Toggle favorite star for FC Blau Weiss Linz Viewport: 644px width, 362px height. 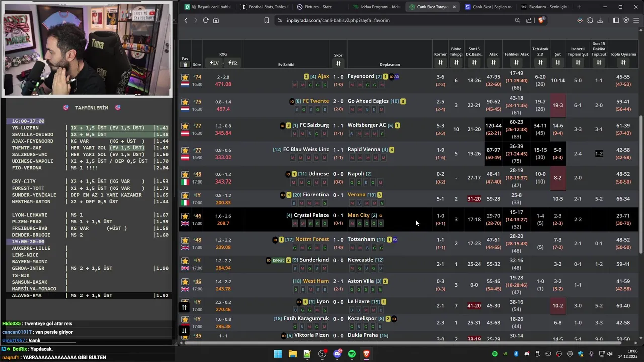point(185,150)
